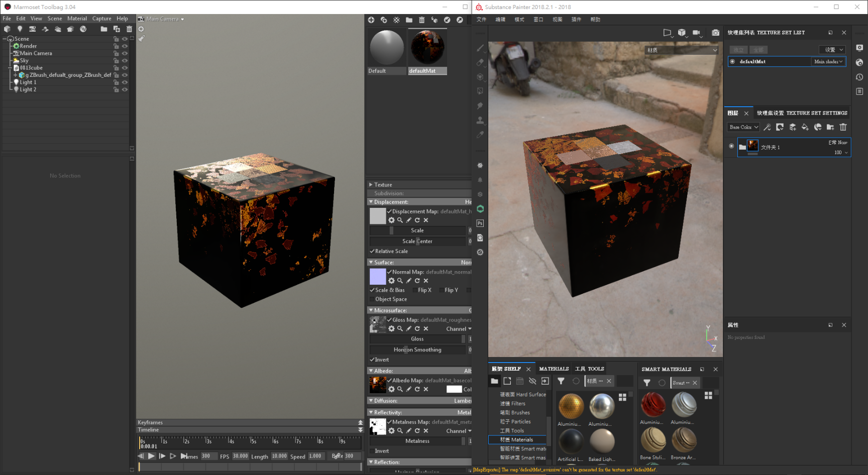
Task: Add a fill layer in Layers panel
Action: 805,127
